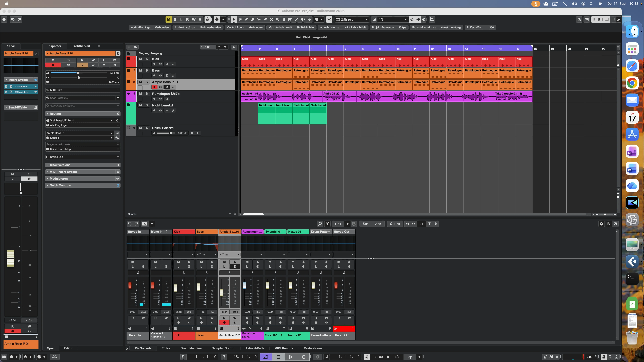Click the Home icon in Cubase toolbar

coord(4,19)
